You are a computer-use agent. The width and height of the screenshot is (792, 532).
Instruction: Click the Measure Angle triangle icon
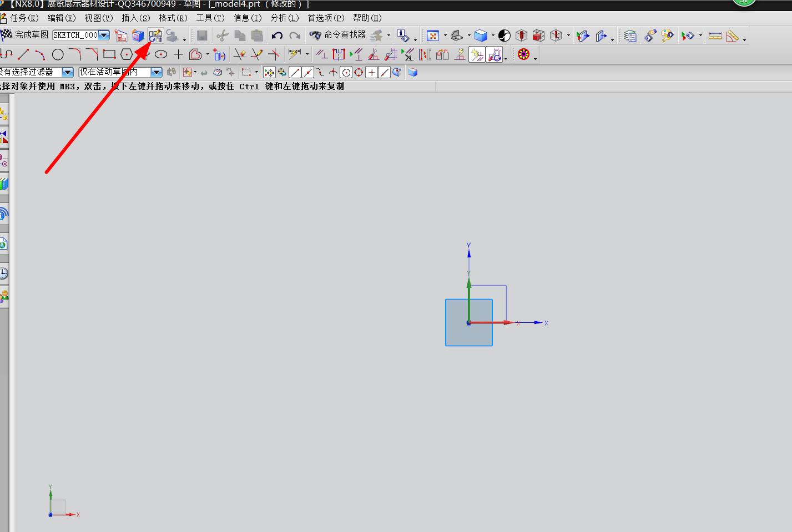tap(733, 36)
